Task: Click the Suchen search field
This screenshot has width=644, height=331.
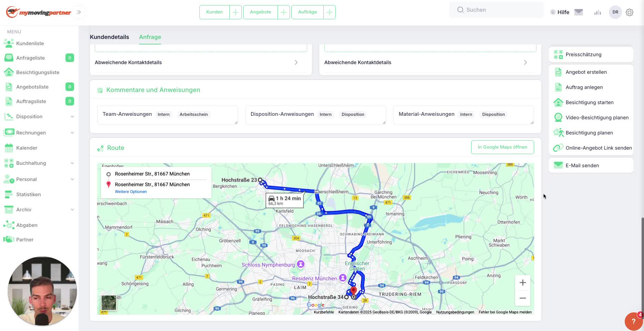Action: coord(497,10)
